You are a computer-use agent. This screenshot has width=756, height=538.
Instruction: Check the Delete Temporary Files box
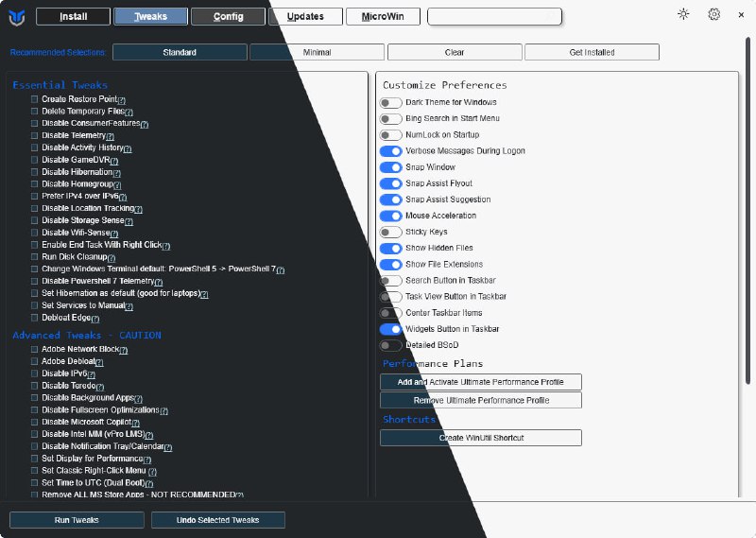click(x=35, y=112)
